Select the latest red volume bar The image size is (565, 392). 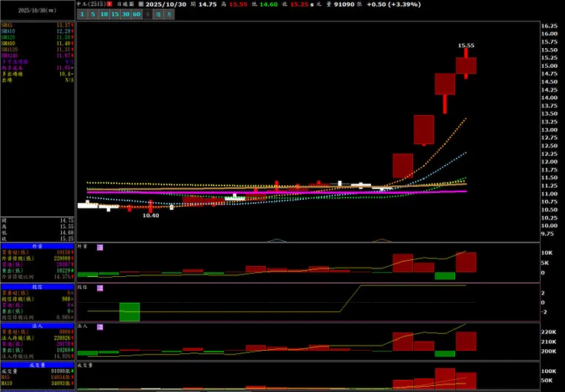[466, 381]
